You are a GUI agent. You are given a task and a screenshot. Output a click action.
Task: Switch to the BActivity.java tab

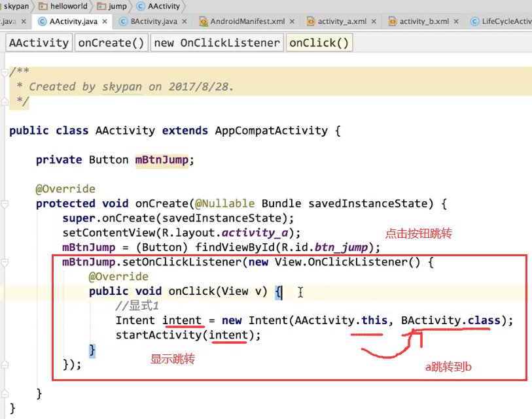[154, 20]
